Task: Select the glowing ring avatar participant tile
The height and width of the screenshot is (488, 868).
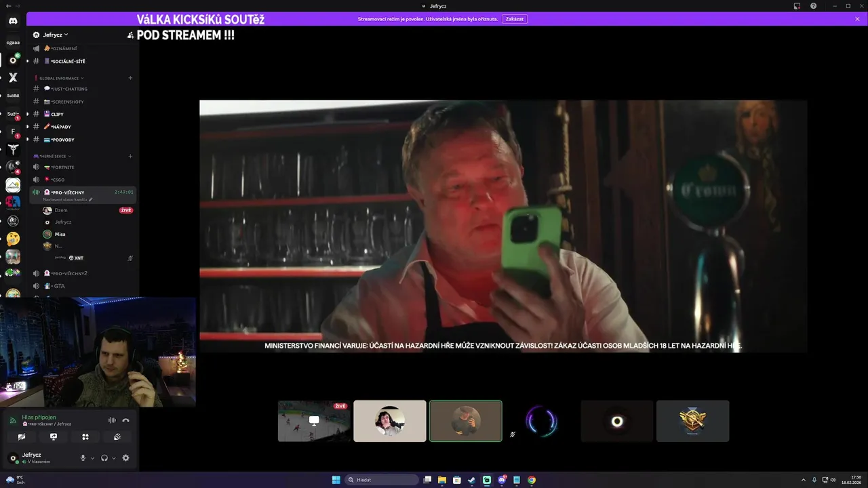Action: click(617, 421)
